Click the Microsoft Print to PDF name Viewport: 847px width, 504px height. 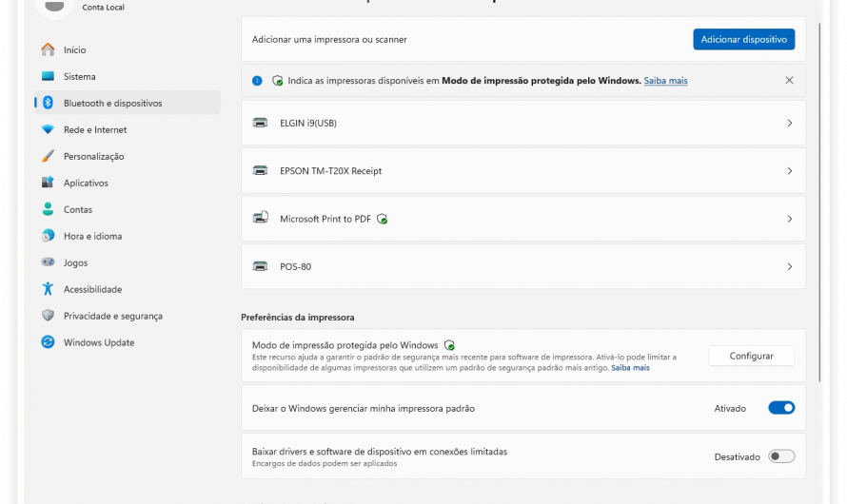coord(325,219)
